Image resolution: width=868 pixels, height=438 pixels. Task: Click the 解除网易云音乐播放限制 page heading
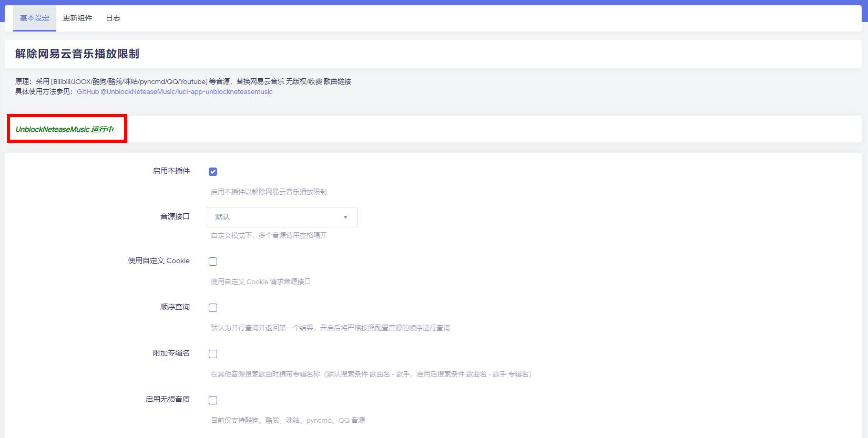(77, 54)
